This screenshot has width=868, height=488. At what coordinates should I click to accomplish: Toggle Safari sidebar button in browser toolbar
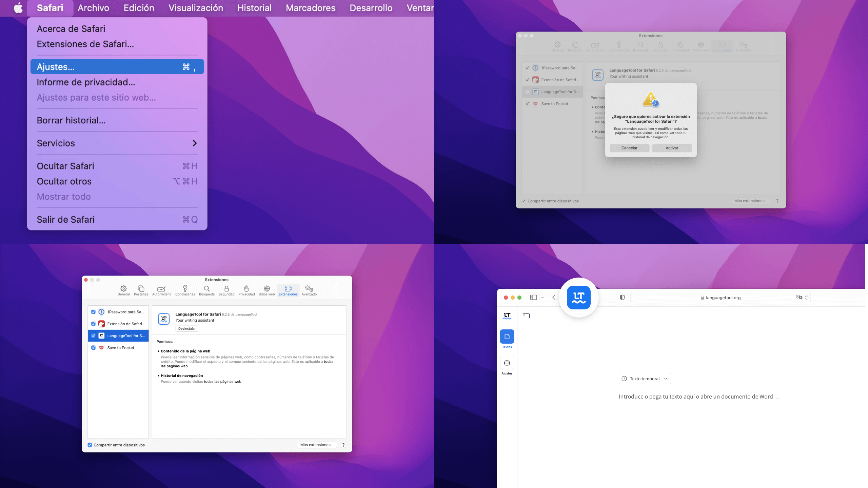coord(533,297)
